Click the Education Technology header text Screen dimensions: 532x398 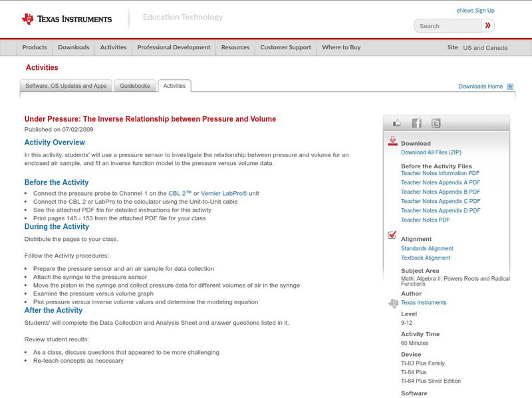pos(182,17)
